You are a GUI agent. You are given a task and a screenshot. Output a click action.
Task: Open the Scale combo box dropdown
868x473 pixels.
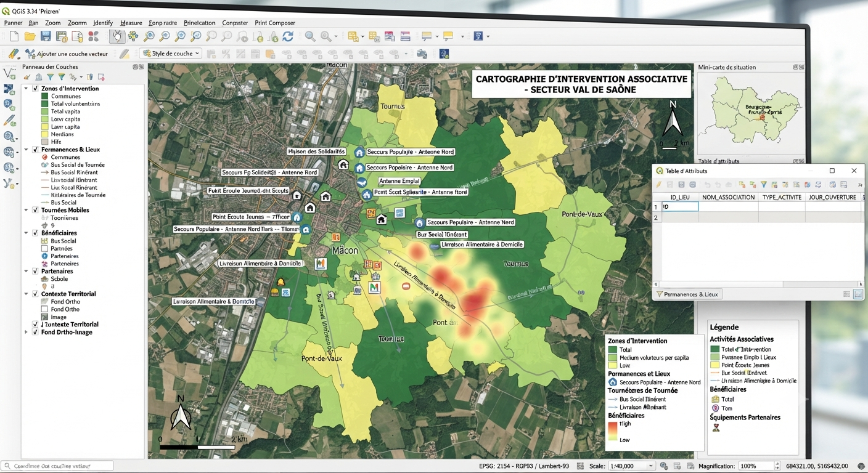point(650,466)
